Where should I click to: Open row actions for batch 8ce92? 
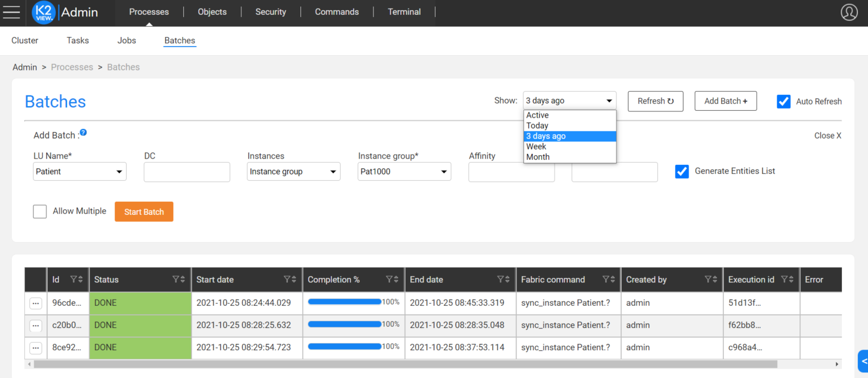[36, 348]
